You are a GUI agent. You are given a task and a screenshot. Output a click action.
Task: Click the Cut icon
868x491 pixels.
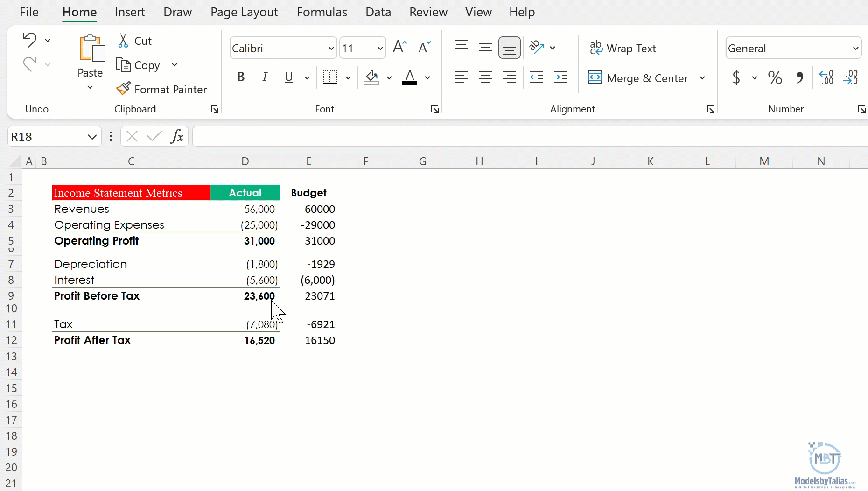(x=123, y=41)
